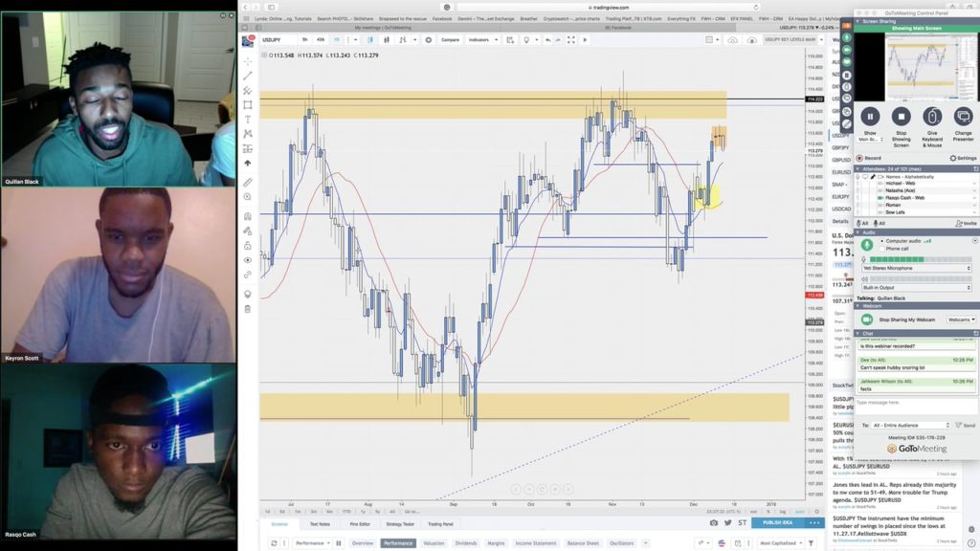Collapse the Screen Sharing section
This screenshot has width=980, height=551.
(x=858, y=21)
